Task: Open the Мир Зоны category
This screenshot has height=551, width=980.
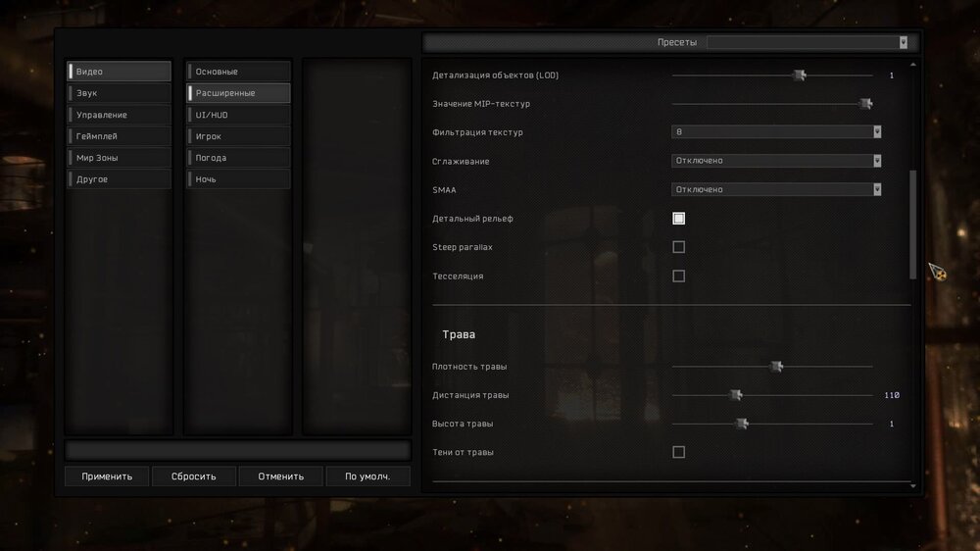Action: pyautogui.click(x=119, y=158)
